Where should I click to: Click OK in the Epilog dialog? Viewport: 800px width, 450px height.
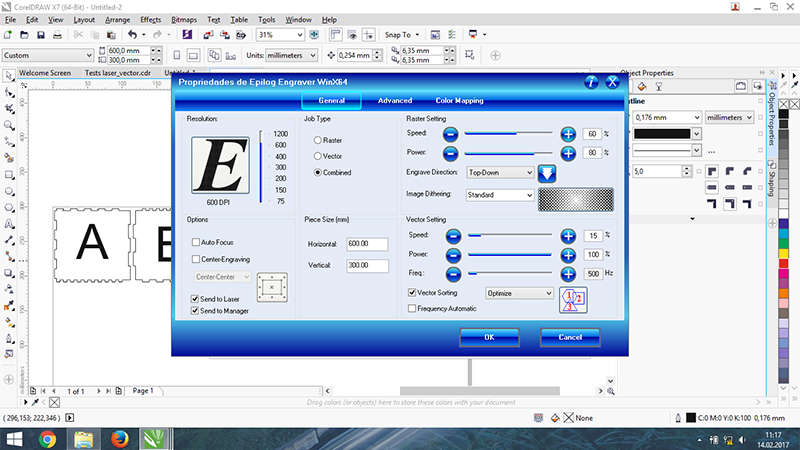[489, 337]
